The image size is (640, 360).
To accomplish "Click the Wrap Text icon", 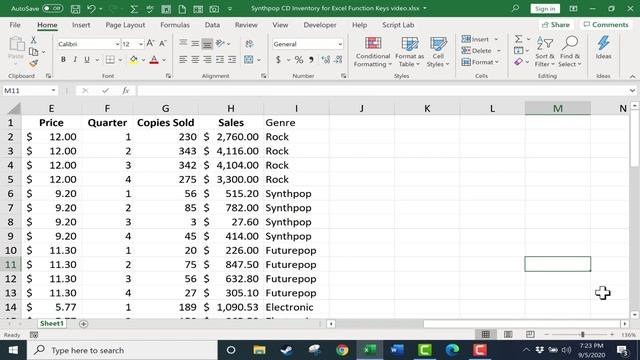I will click(249, 43).
